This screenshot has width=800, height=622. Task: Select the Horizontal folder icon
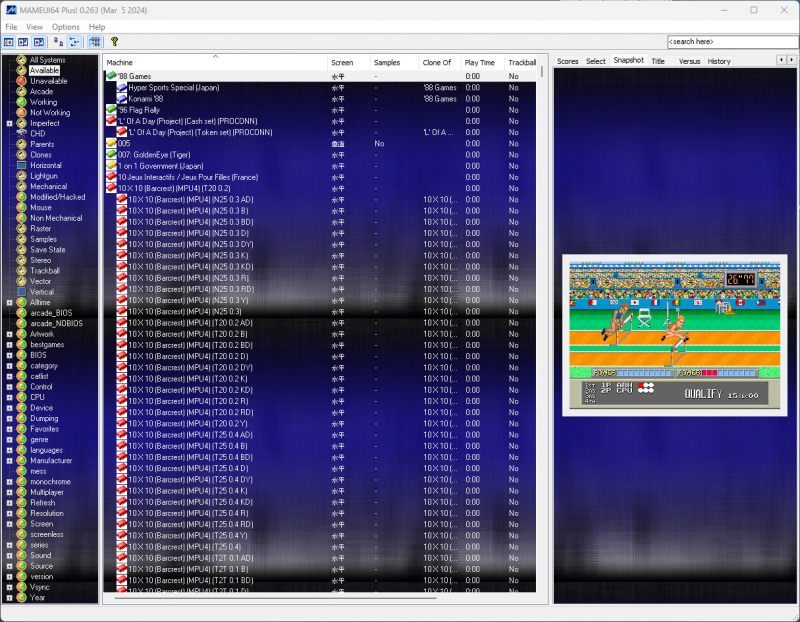pyautogui.click(x=21, y=165)
